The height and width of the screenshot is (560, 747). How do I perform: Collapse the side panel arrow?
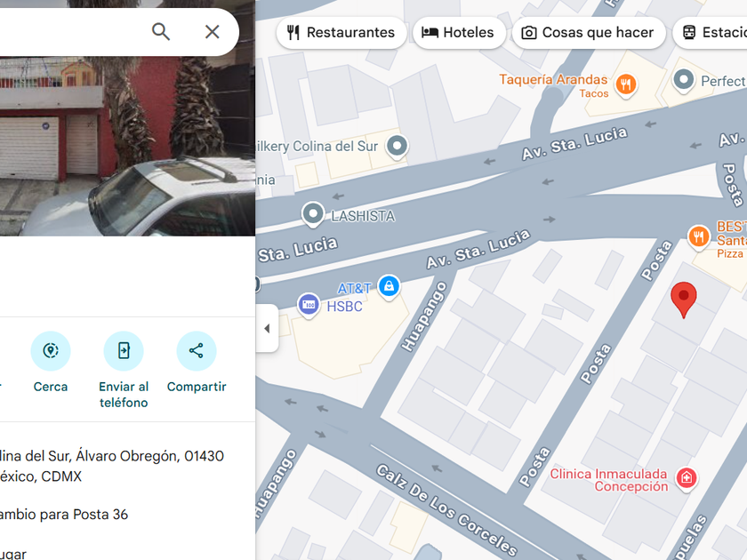point(268,328)
